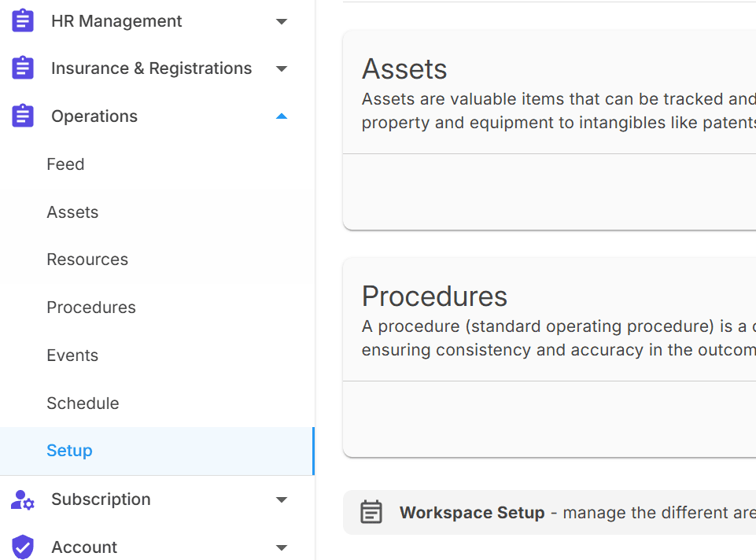Expand the HR Management dropdown arrow
756x560 pixels.
pos(282,21)
